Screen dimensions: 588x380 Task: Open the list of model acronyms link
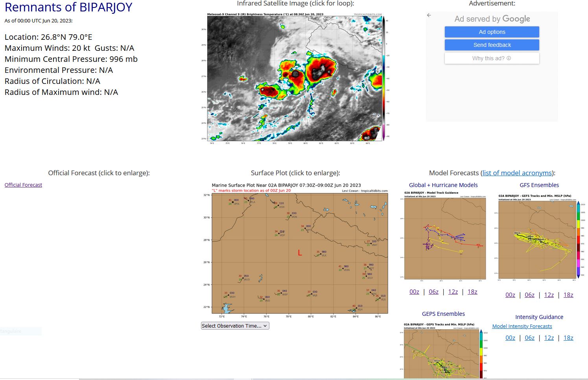point(517,173)
